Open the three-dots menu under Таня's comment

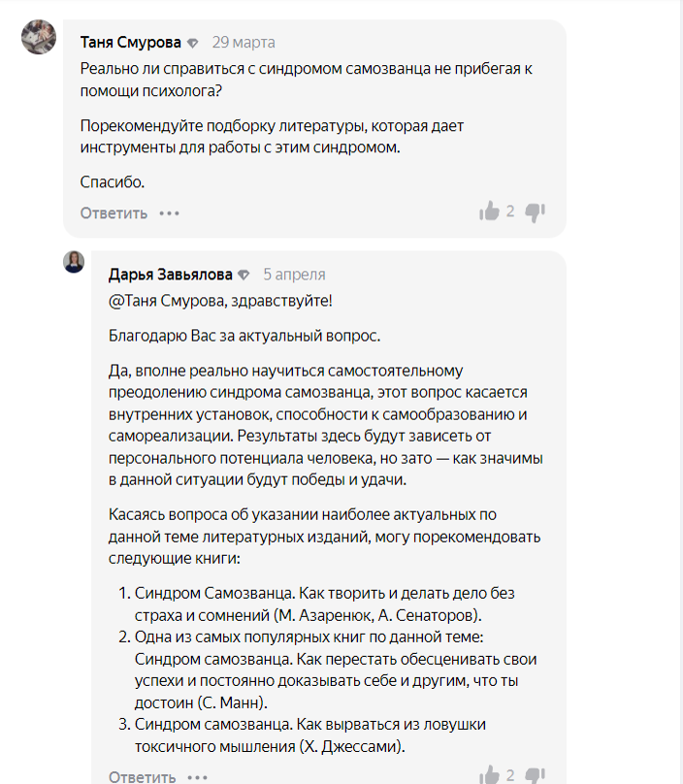click(170, 212)
